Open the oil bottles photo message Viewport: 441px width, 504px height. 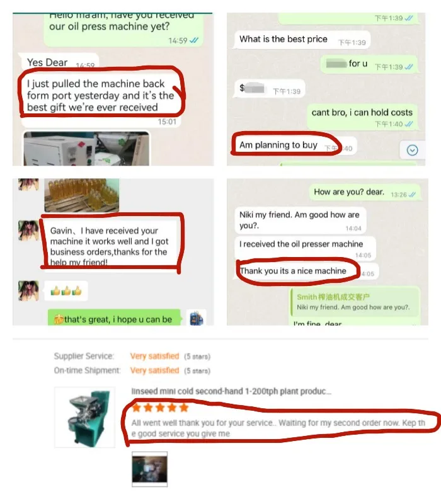click(82, 195)
